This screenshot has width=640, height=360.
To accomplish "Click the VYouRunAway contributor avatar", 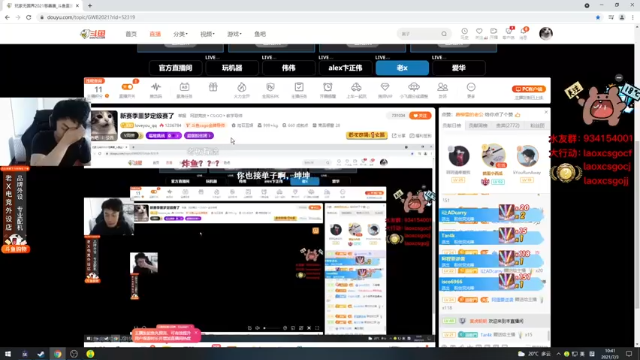I will pos(527,156).
